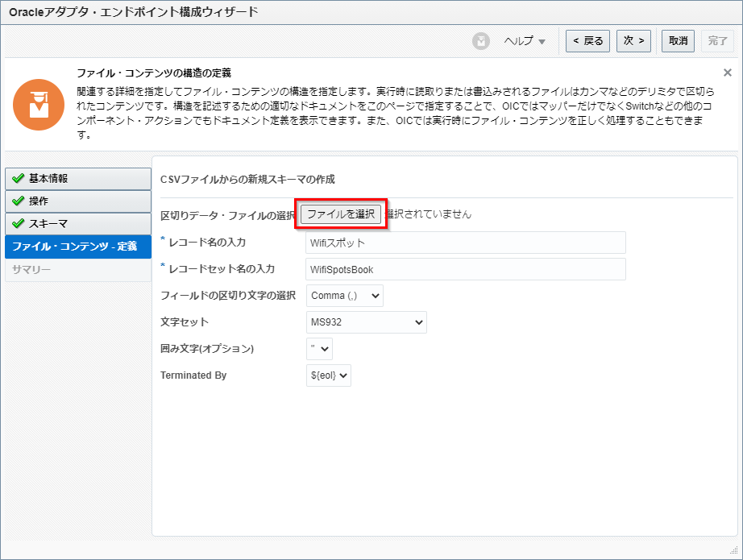Click the green checkmark beside スキーマ

(18, 224)
